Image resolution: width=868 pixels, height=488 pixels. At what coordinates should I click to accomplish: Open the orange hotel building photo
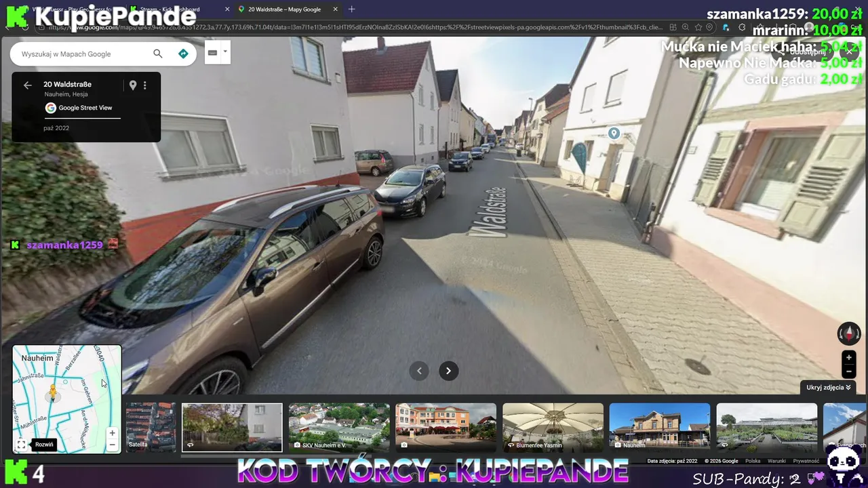(446, 427)
